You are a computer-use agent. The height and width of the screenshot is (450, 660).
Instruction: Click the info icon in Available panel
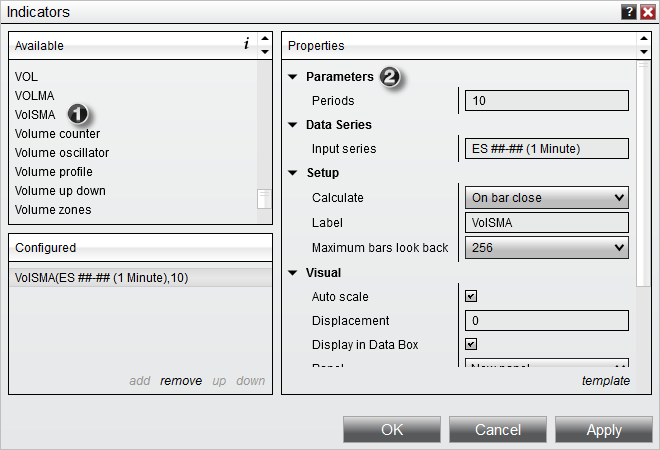[246, 44]
